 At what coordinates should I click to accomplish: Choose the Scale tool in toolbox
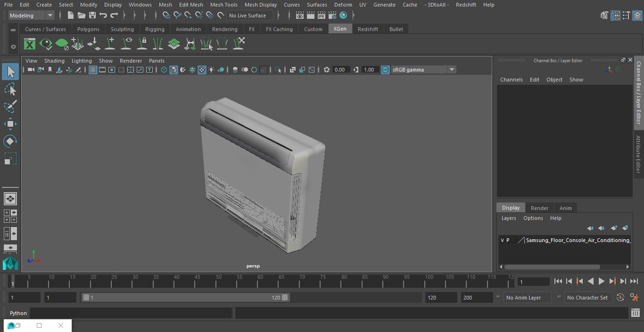10,159
